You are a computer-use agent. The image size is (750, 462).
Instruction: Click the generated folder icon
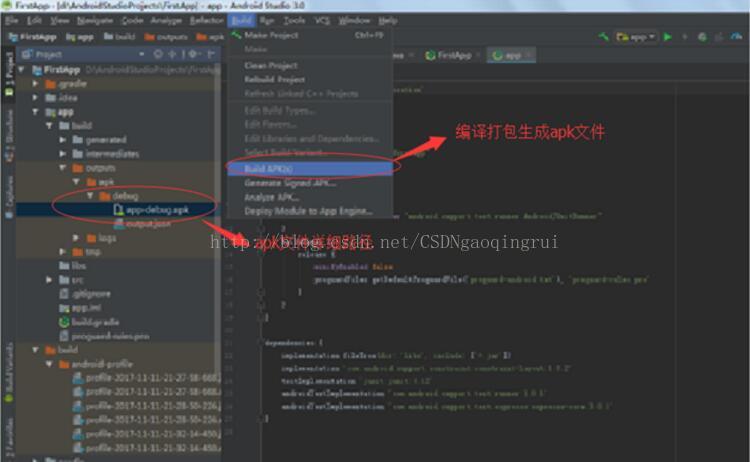(x=77, y=140)
